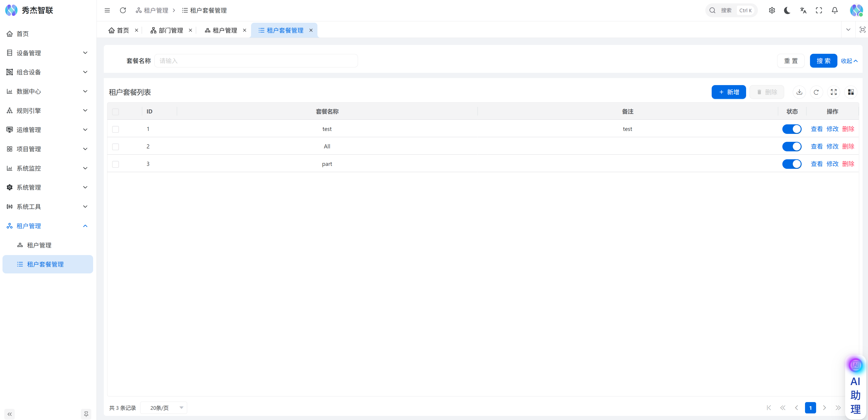Viewport: 868px width, 420px height.
Task: Click 修改 link for part package
Action: pos(832,164)
